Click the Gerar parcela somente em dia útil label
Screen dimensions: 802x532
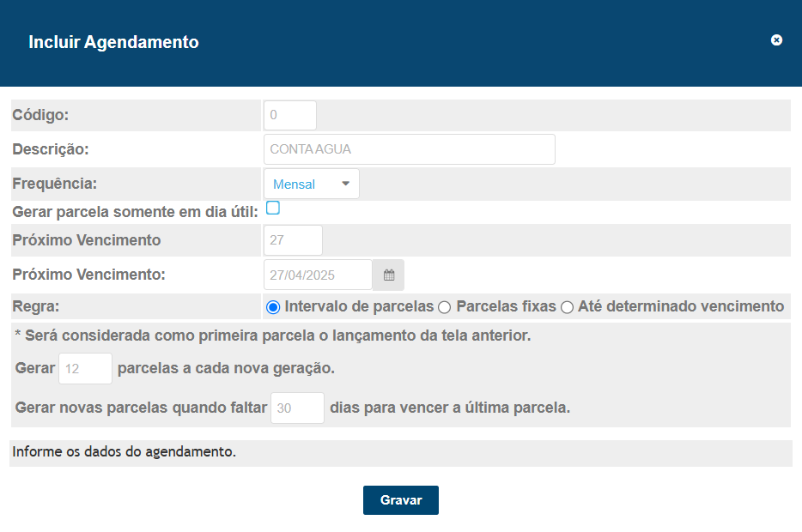click(x=135, y=212)
